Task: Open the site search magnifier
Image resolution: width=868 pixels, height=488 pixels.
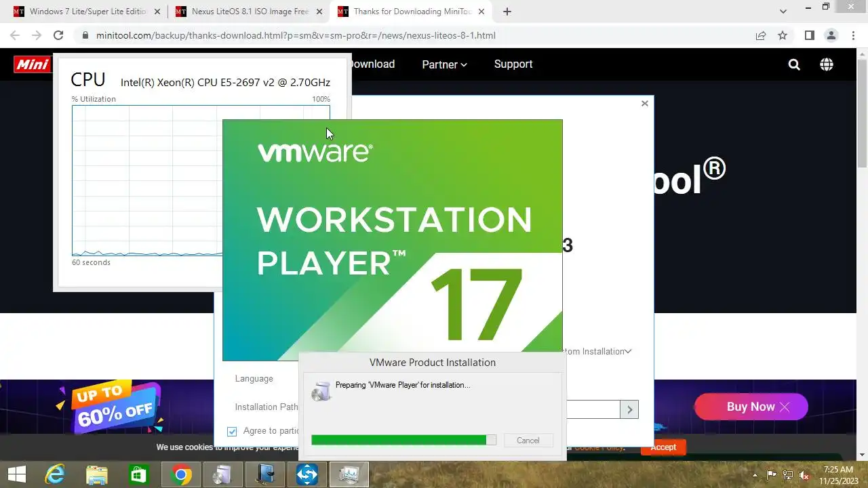Action: pyautogui.click(x=794, y=64)
